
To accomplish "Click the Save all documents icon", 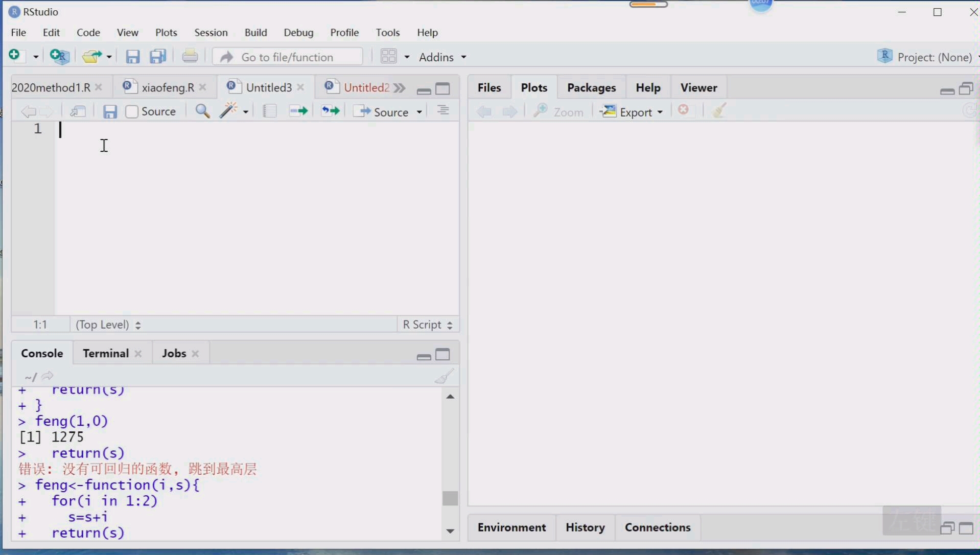I will [158, 56].
